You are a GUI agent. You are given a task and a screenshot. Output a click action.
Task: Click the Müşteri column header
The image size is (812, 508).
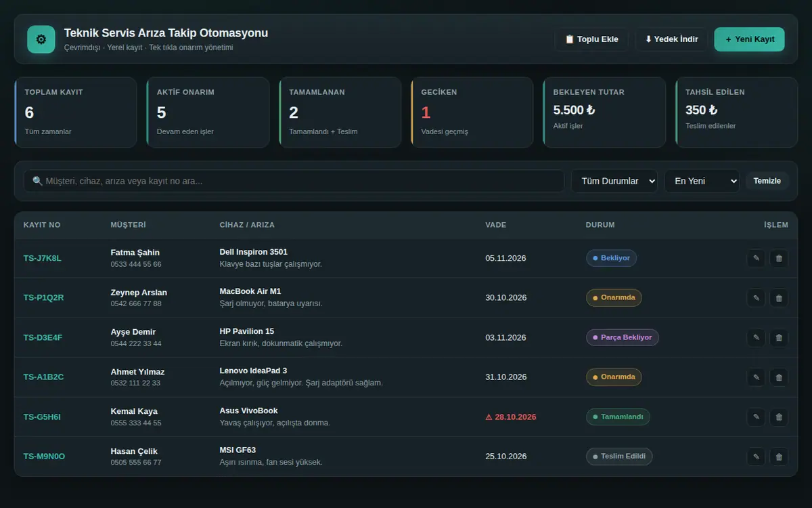click(x=129, y=225)
